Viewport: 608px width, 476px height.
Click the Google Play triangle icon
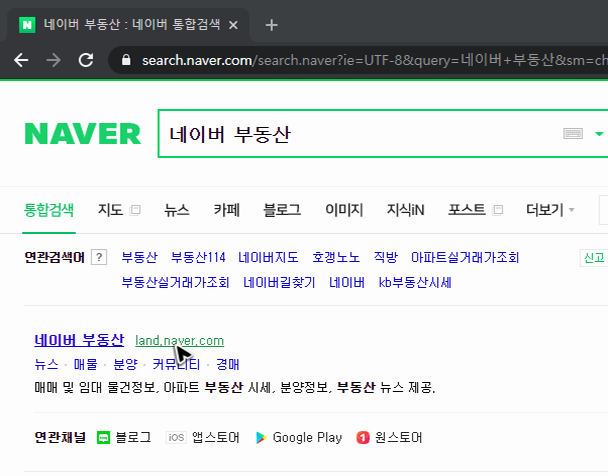(x=261, y=438)
